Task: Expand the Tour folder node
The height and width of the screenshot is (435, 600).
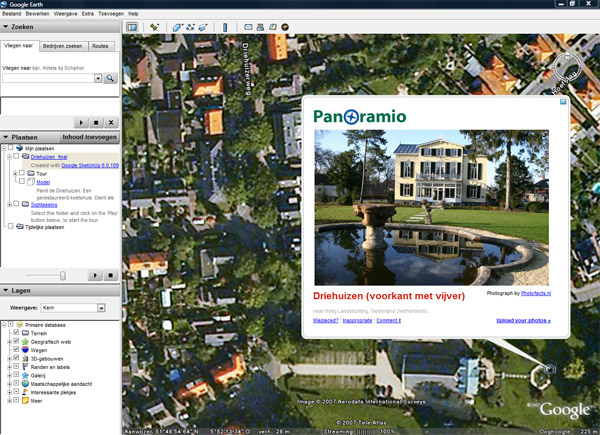Action: (x=15, y=174)
